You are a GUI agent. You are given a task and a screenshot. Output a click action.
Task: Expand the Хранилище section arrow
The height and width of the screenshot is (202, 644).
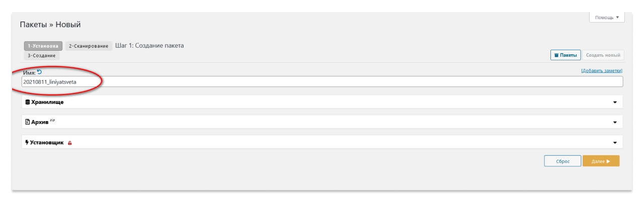click(615, 103)
